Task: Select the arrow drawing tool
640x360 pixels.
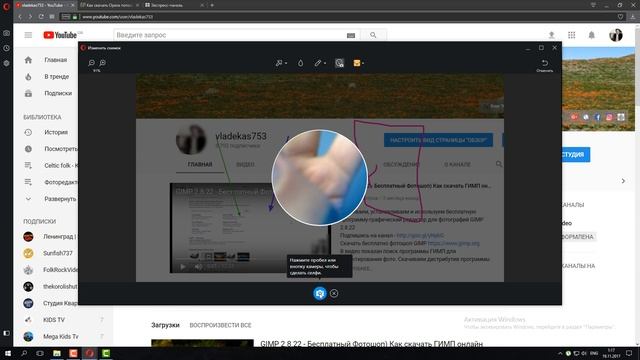Action: pos(279,63)
